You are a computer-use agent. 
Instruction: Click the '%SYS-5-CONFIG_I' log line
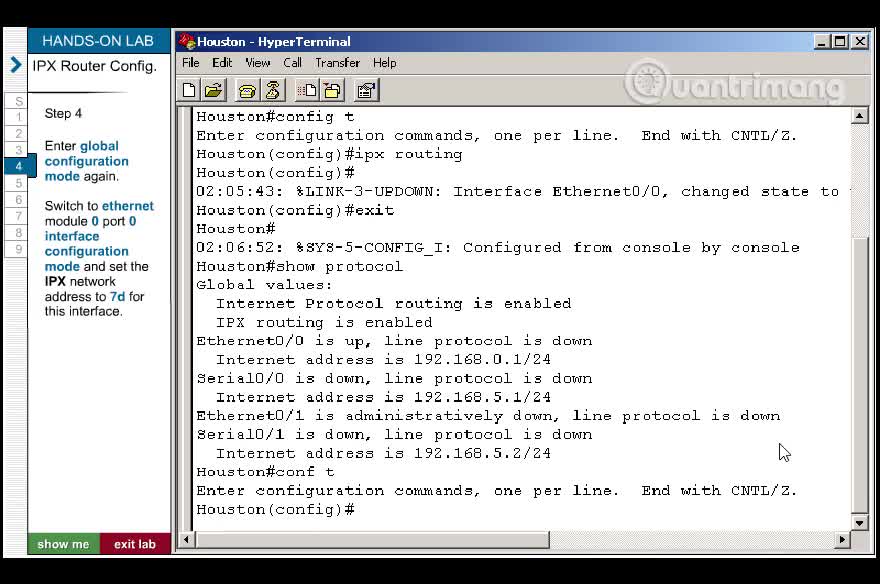tap(498, 247)
